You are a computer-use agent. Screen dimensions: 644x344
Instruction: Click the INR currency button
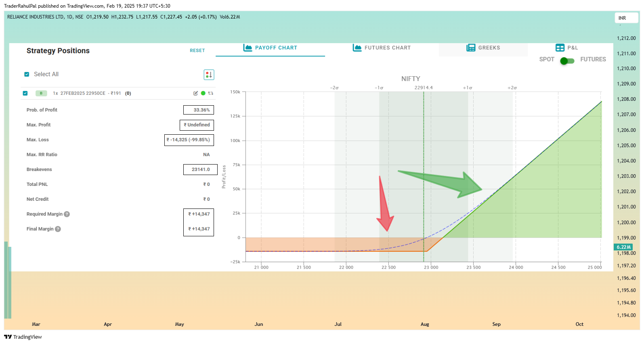[627, 18]
